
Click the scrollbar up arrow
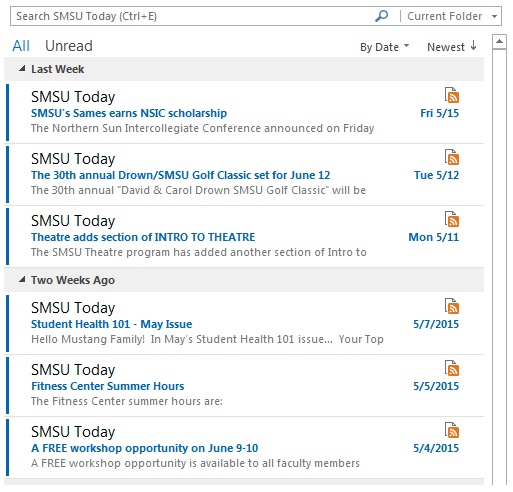click(499, 41)
